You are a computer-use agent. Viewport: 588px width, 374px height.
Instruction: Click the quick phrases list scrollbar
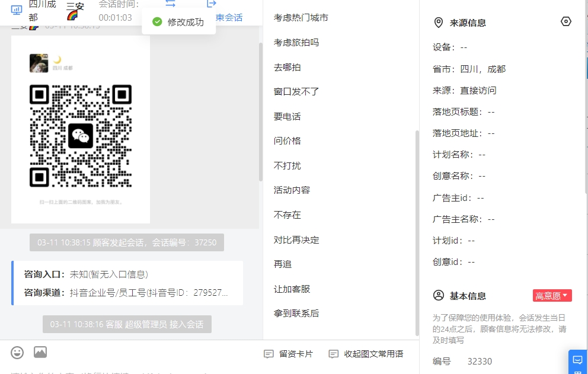click(x=417, y=232)
